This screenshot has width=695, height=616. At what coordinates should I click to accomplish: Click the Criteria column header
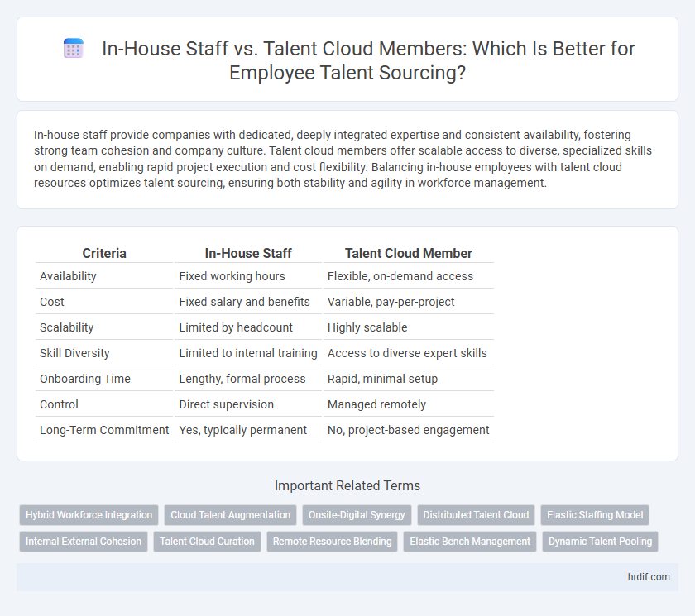[x=104, y=253]
